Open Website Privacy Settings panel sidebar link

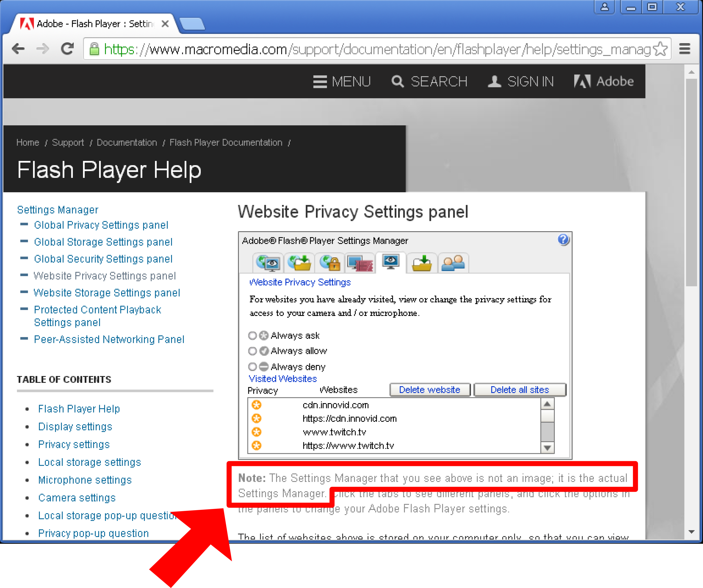tap(105, 276)
